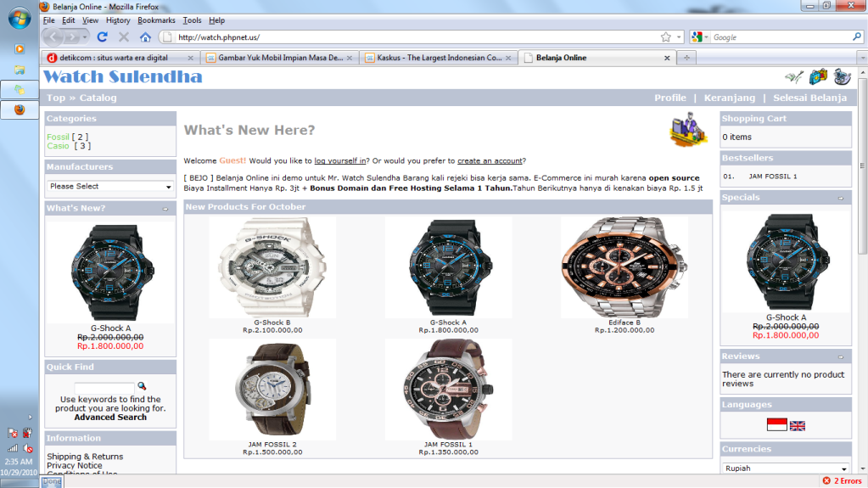The height and width of the screenshot is (488, 868).
Task: Open the Fossil category
Action: click(x=59, y=137)
